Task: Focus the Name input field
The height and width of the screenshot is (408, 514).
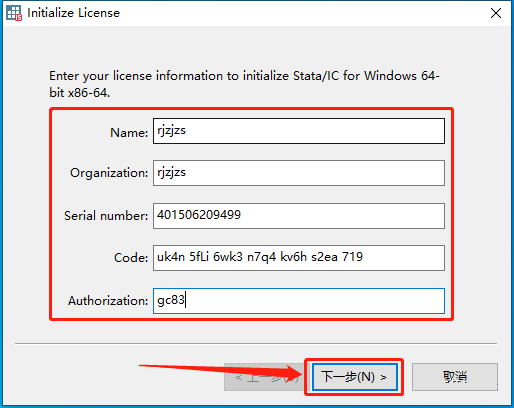Action: point(299,131)
